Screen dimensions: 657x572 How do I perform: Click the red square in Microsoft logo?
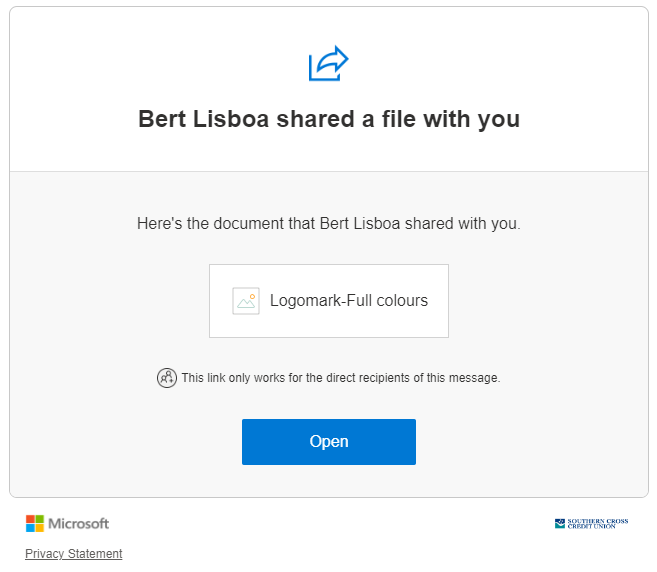[30, 519]
